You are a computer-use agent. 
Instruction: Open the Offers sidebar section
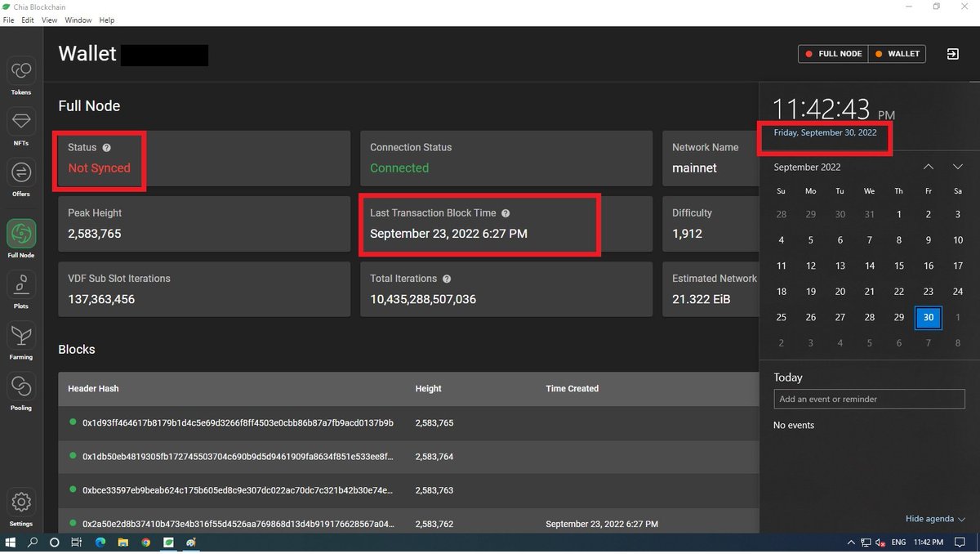coord(21,178)
